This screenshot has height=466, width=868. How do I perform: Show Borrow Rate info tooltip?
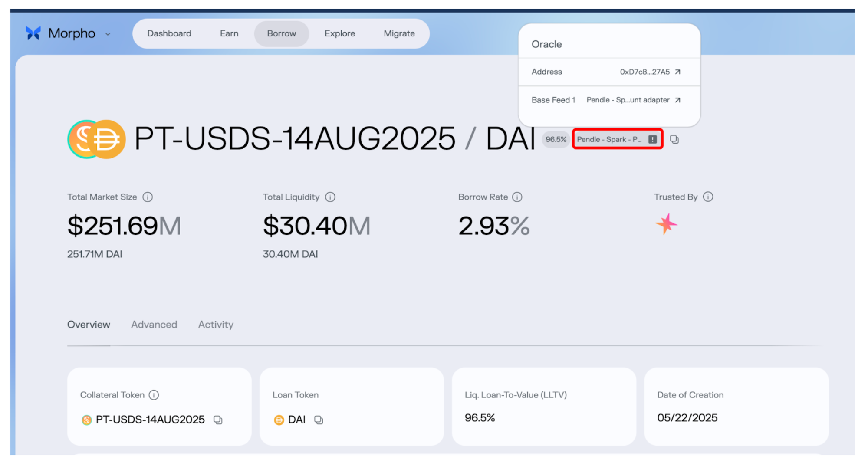pos(517,197)
